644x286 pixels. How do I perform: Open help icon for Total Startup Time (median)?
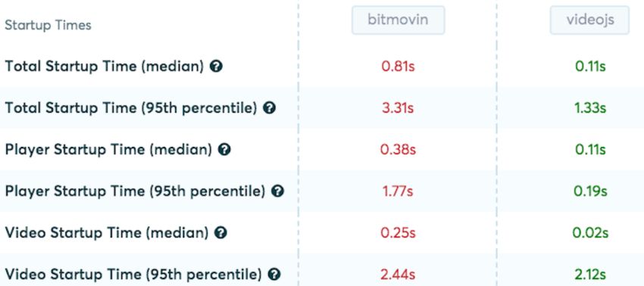click(216, 66)
